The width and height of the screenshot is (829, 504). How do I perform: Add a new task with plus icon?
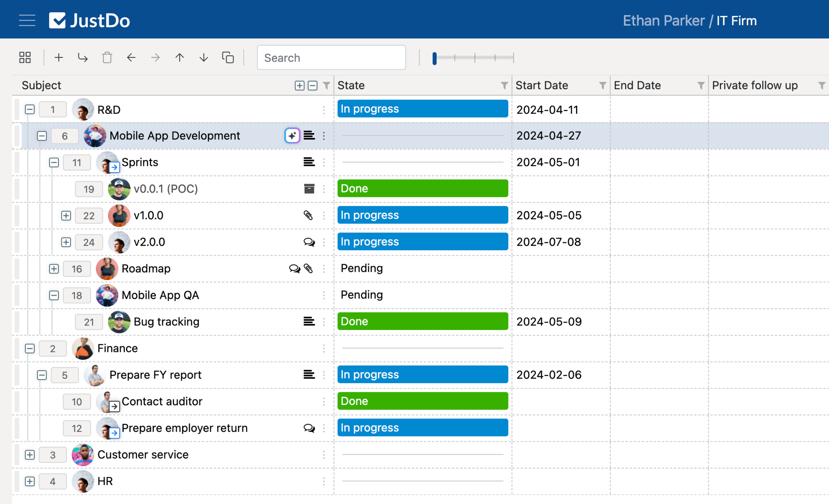click(59, 58)
